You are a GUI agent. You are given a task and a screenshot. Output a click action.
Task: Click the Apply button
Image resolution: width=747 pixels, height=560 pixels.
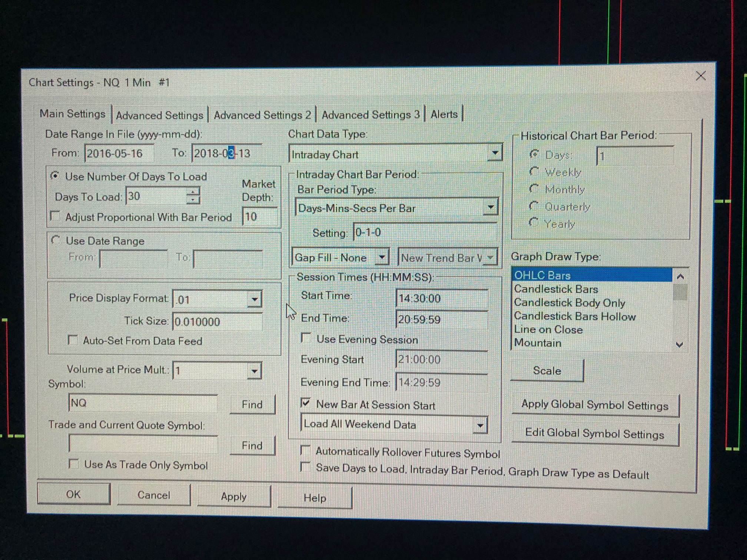pos(233,496)
